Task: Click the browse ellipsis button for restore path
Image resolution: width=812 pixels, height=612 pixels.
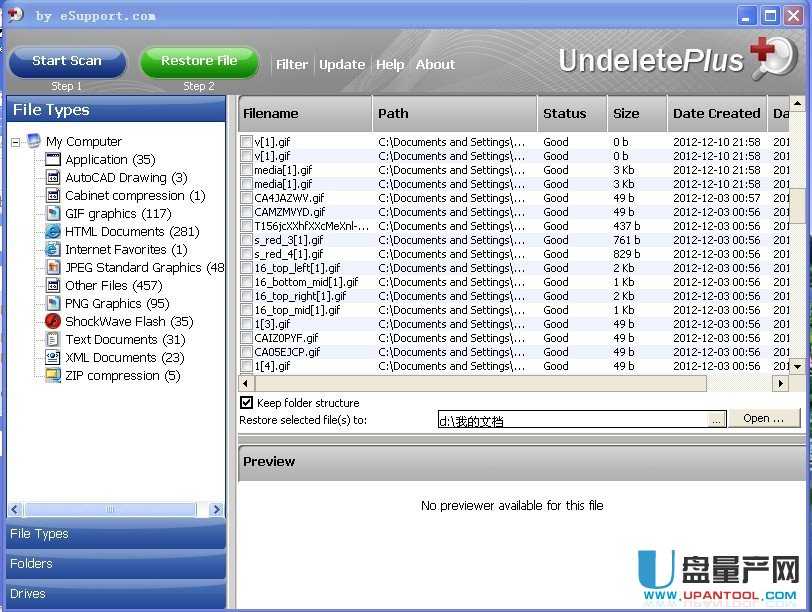Action: point(717,420)
